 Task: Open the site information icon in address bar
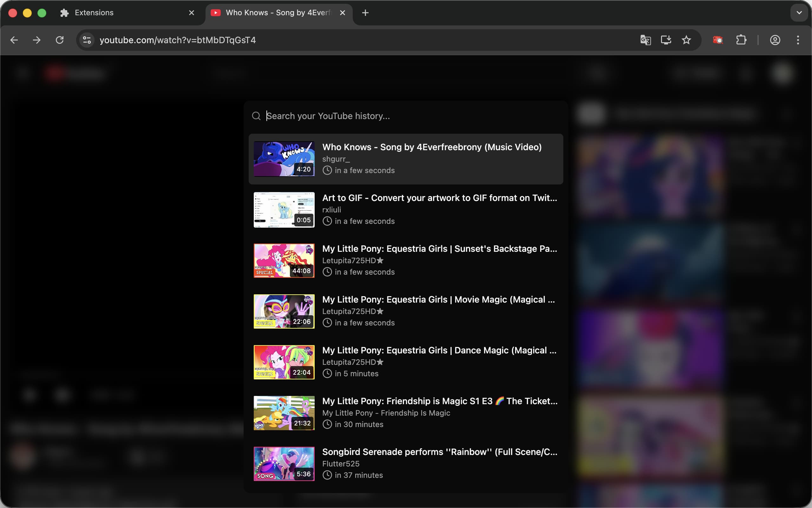click(x=87, y=40)
